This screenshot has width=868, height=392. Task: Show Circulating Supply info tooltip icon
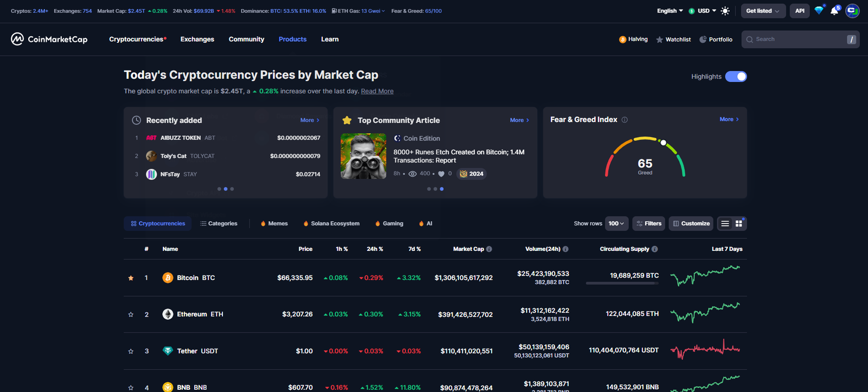(654, 249)
